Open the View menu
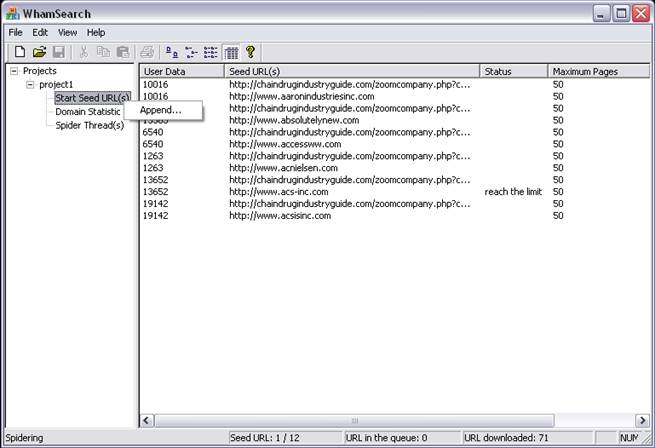 pos(67,32)
